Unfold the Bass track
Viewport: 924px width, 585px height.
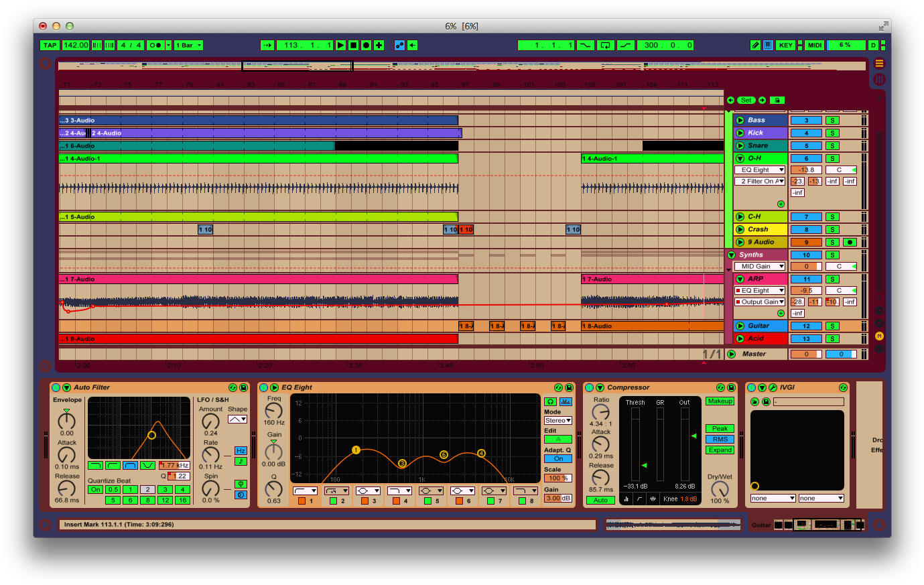[740, 121]
